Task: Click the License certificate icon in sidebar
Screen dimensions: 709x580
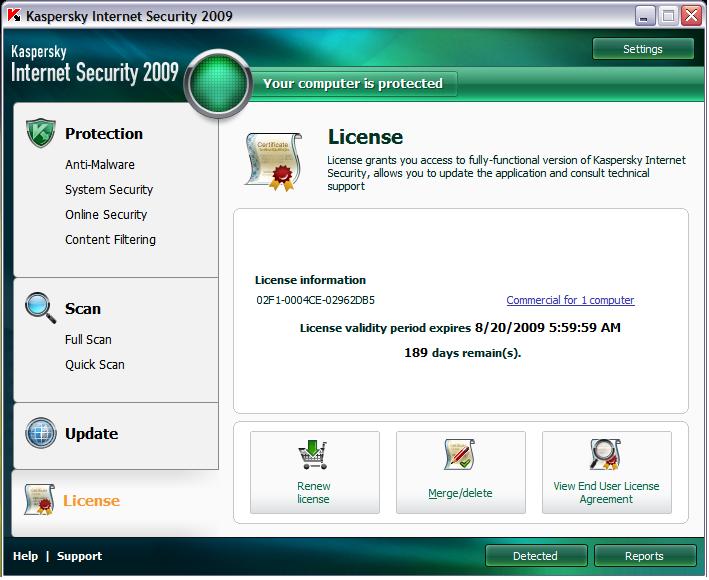Action: click(40, 500)
